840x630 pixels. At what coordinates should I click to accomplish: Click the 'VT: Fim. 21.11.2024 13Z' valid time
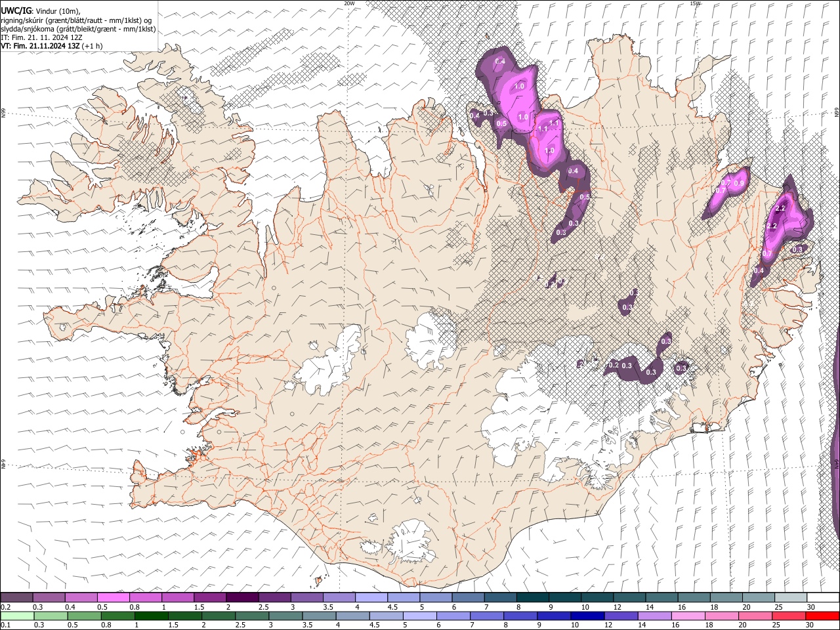[x=40, y=46]
